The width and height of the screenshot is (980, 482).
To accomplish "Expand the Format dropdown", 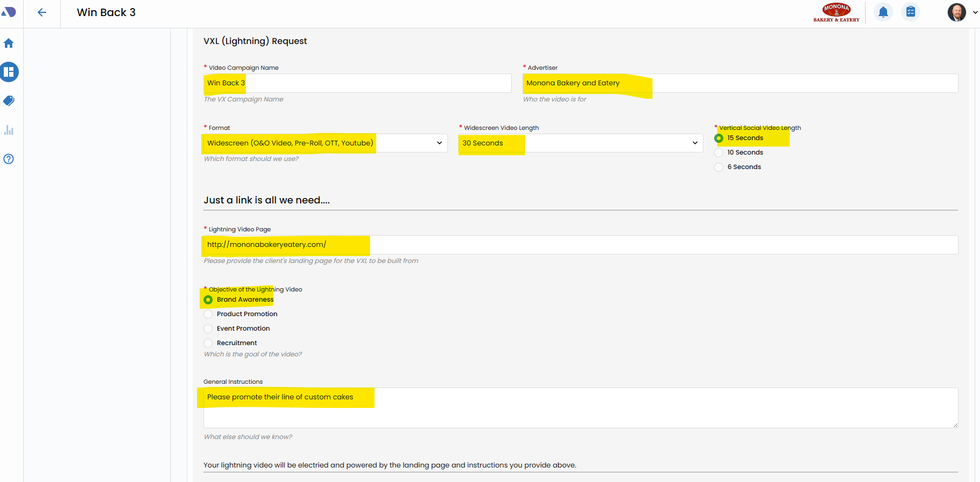I will pos(325,143).
